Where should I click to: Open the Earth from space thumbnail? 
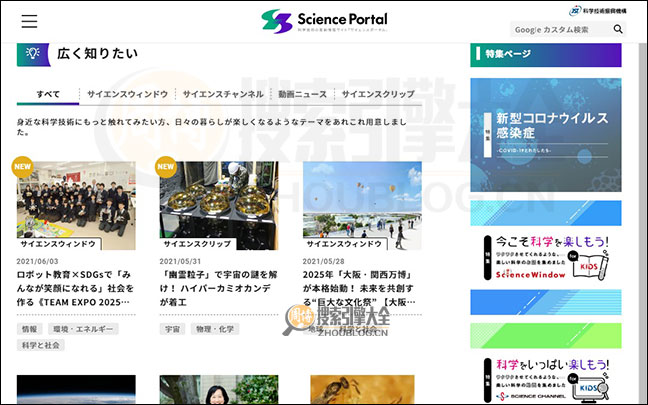click(76, 389)
